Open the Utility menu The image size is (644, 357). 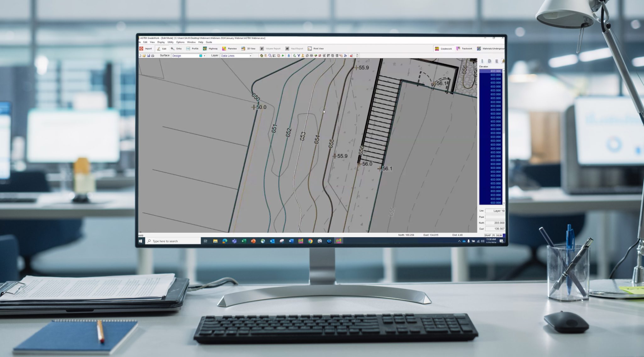[170, 42]
